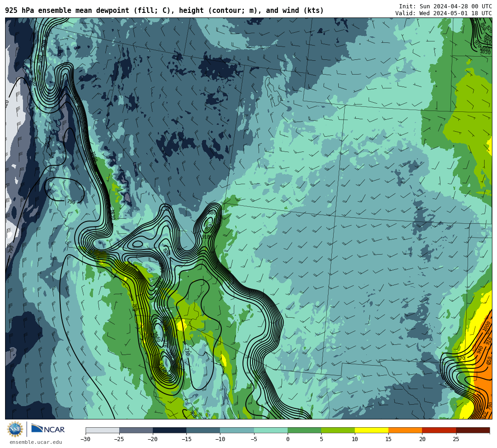Click the Valid: Wed 2024-05-01 18 UTC text
Viewport: 497px width, 448px height.
[x=444, y=13]
